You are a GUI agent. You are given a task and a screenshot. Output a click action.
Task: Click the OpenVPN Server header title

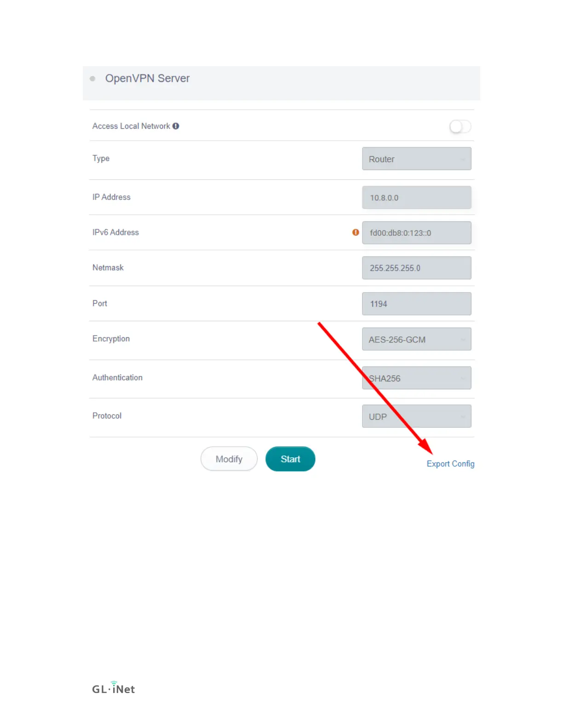(147, 79)
